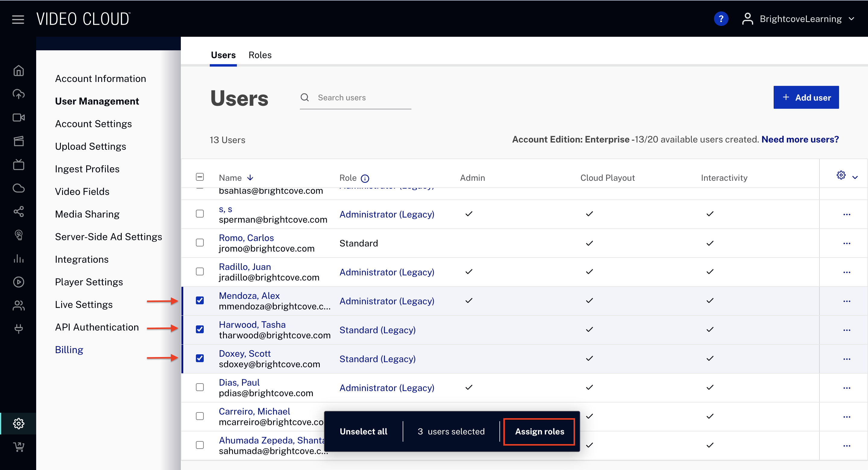Click the Assign roles button
The width and height of the screenshot is (868, 470).
539,431
